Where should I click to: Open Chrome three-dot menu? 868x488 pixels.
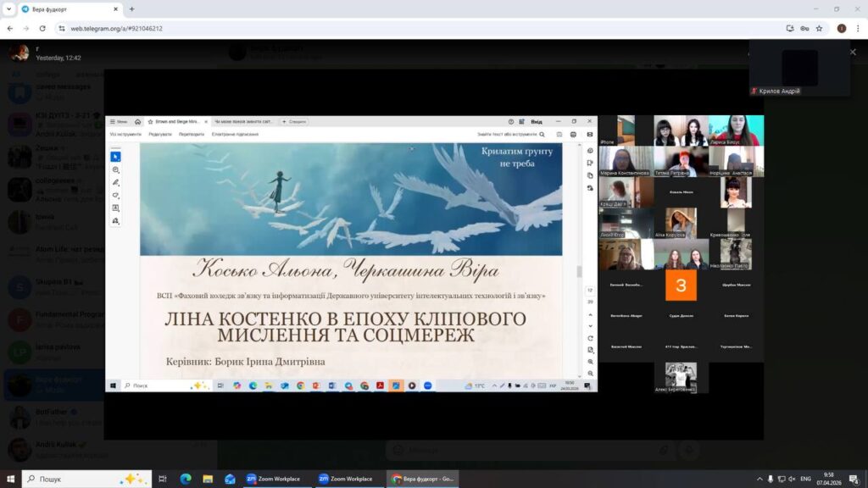[x=858, y=28]
